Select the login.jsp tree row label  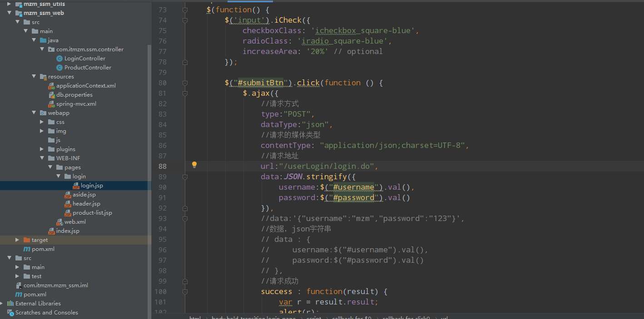[x=92, y=186]
